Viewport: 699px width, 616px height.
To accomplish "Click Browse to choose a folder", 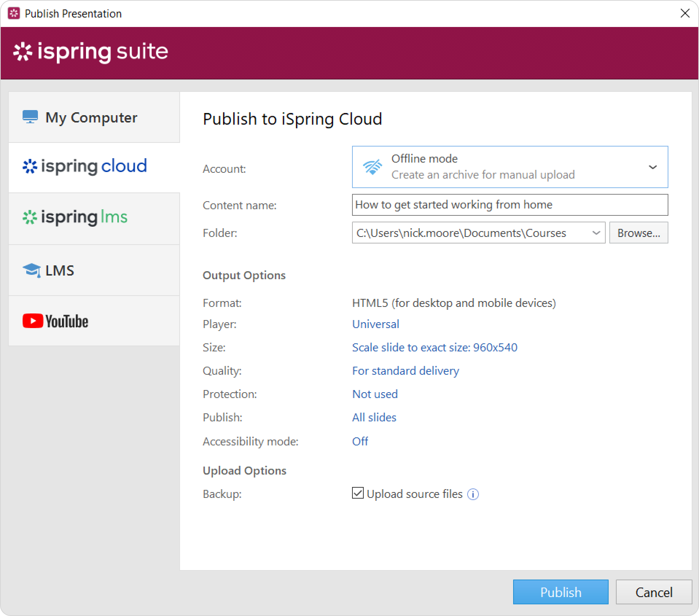I will click(639, 233).
